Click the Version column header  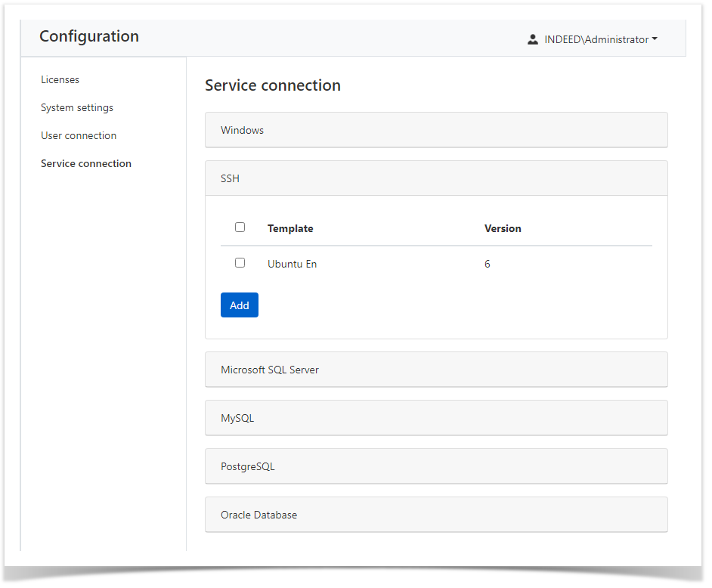[x=503, y=228]
